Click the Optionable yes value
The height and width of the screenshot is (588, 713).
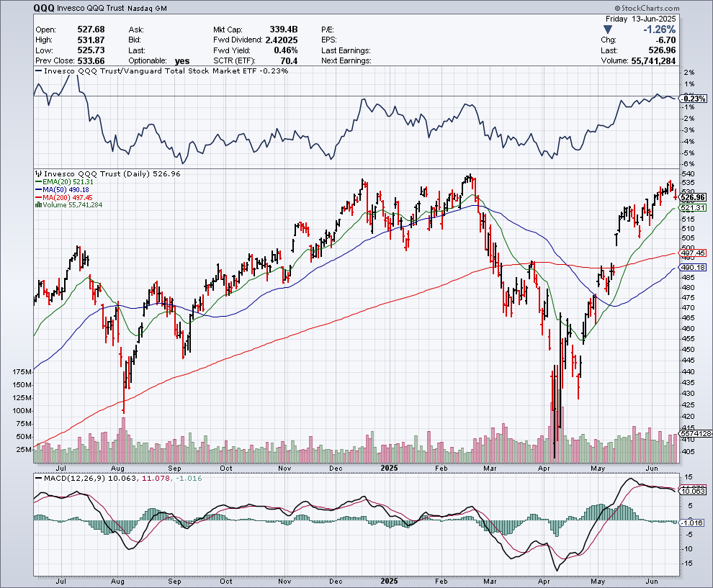(182, 61)
